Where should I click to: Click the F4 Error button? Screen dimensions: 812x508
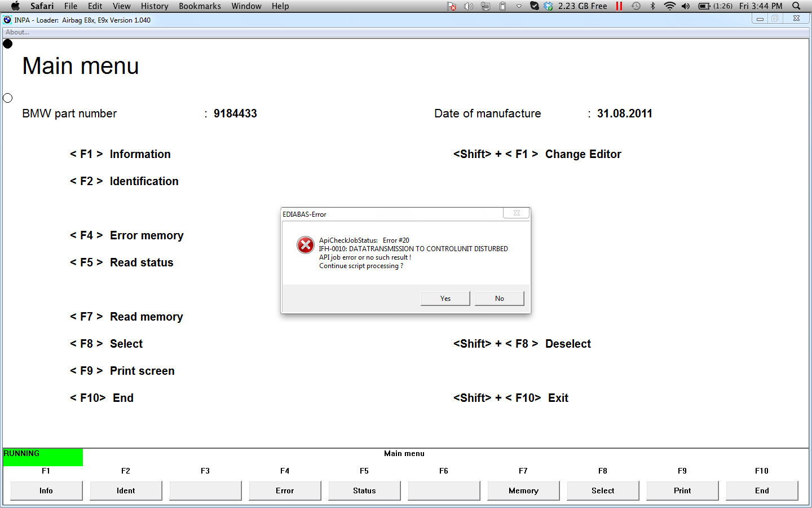point(285,491)
